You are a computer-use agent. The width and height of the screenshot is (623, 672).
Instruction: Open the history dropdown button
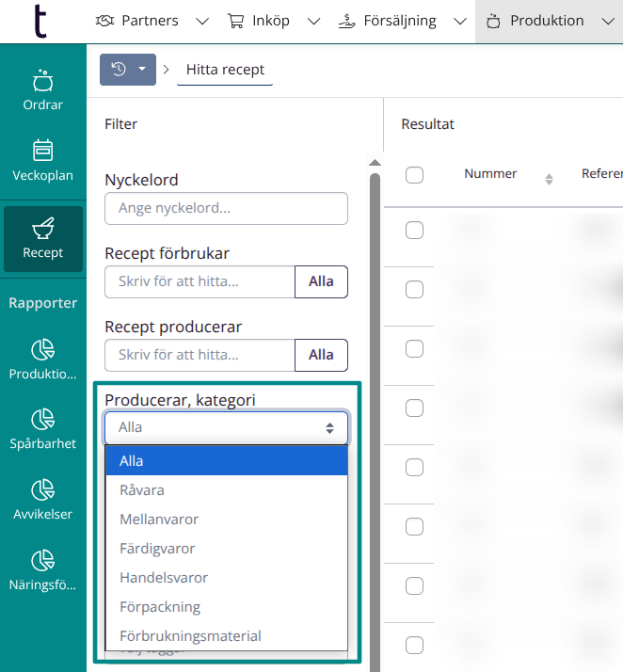click(127, 70)
